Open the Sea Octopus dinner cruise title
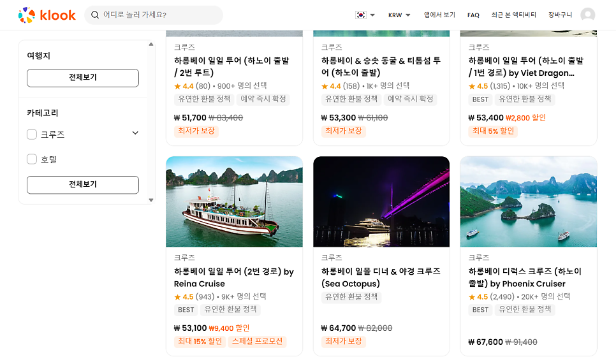Image resolution: width=616 pixels, height=364 pixels. point(381,277)
